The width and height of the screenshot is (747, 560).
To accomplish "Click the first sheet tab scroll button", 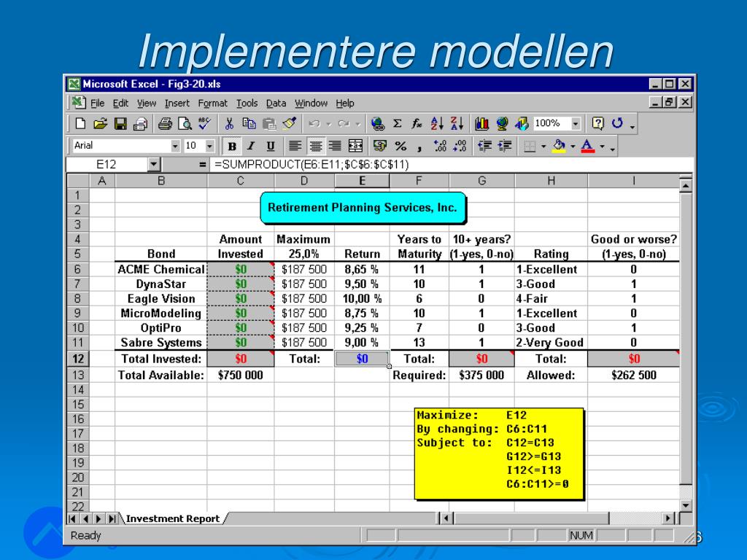I will pos(72,518).
